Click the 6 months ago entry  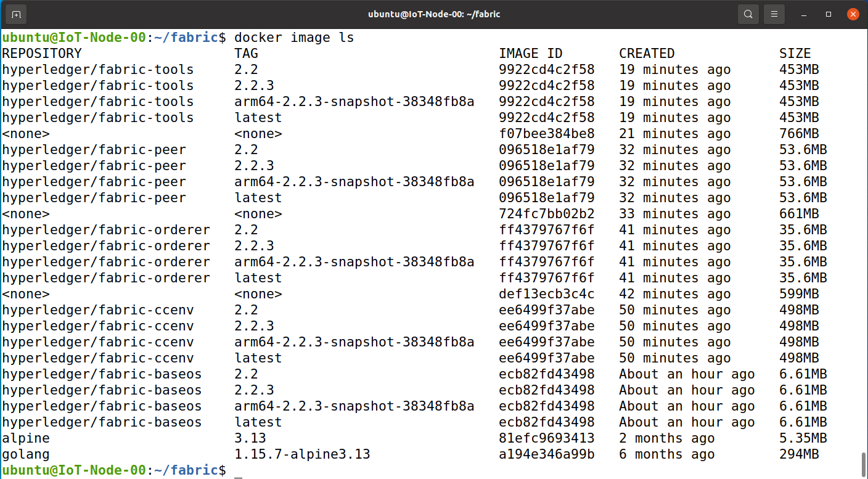[666, 454]
